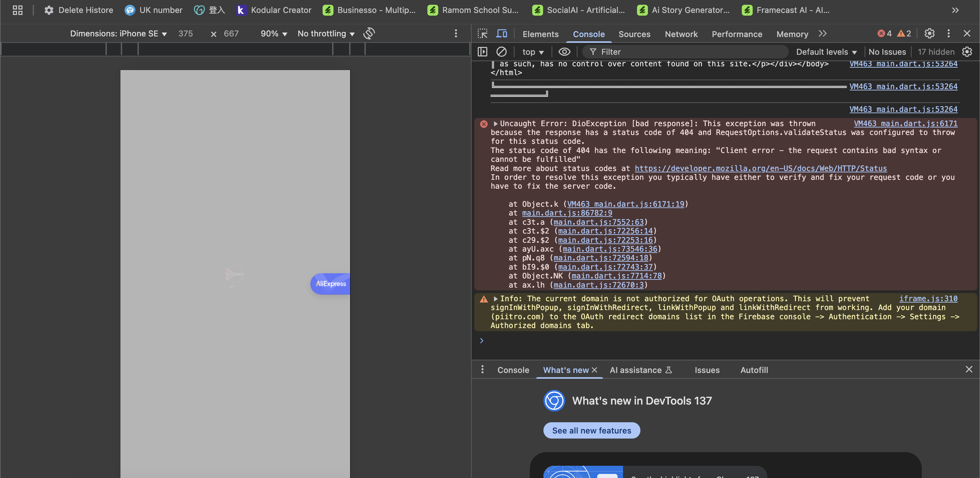Open VM463 main.dart.js:6171 source link

pyautogui.click(x=905, y=123)
